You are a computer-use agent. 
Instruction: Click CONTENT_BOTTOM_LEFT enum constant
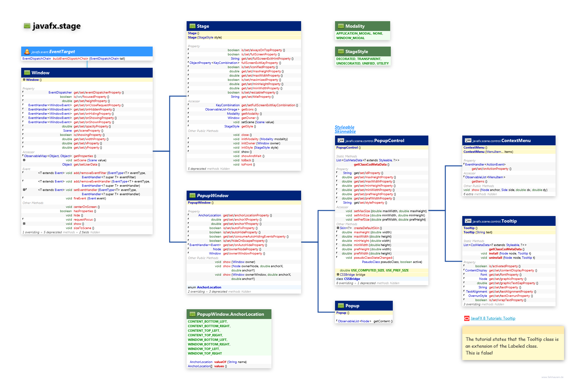coord(208,321)
